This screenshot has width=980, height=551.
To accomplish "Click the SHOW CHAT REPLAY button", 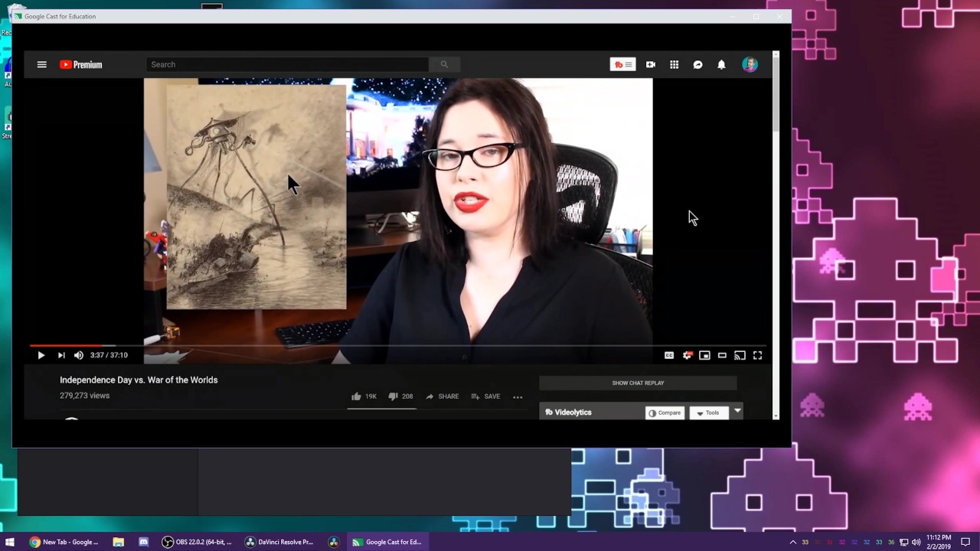I will click(638, 383).
